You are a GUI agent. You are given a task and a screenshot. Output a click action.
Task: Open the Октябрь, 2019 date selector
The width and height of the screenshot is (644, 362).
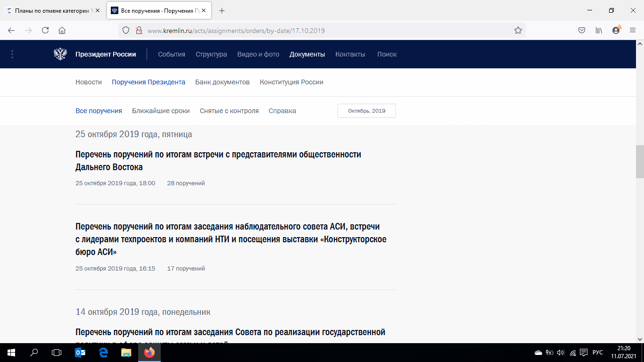[366, 111]
